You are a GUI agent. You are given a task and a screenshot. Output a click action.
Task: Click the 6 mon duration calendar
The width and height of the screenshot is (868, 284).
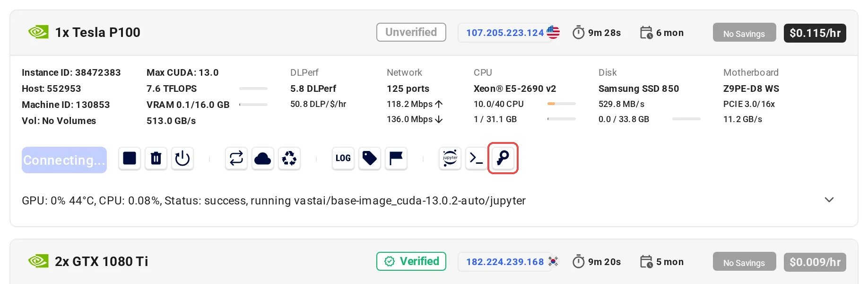(x=662, y=33)
